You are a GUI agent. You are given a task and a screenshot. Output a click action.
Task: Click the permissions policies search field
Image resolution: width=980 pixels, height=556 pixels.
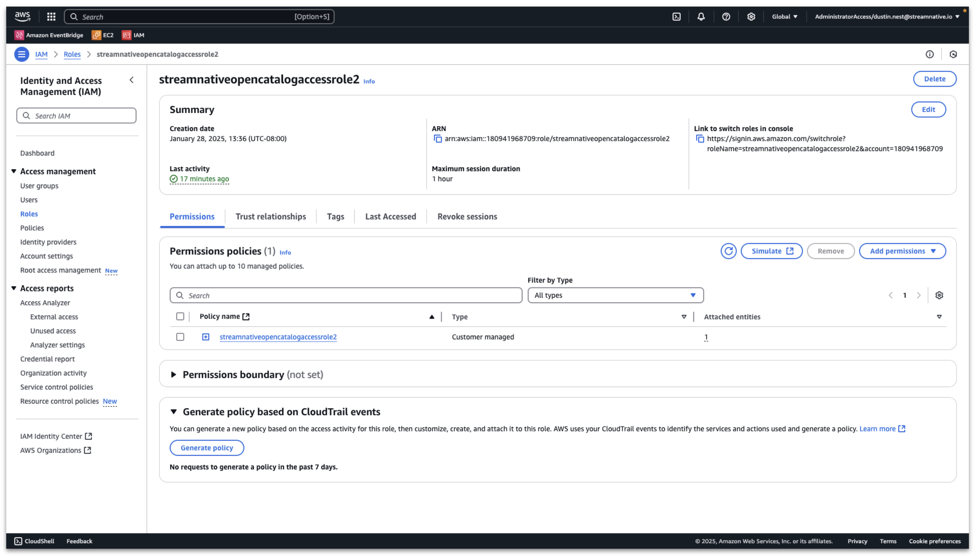pyautogui.click(x=346, y=296)
